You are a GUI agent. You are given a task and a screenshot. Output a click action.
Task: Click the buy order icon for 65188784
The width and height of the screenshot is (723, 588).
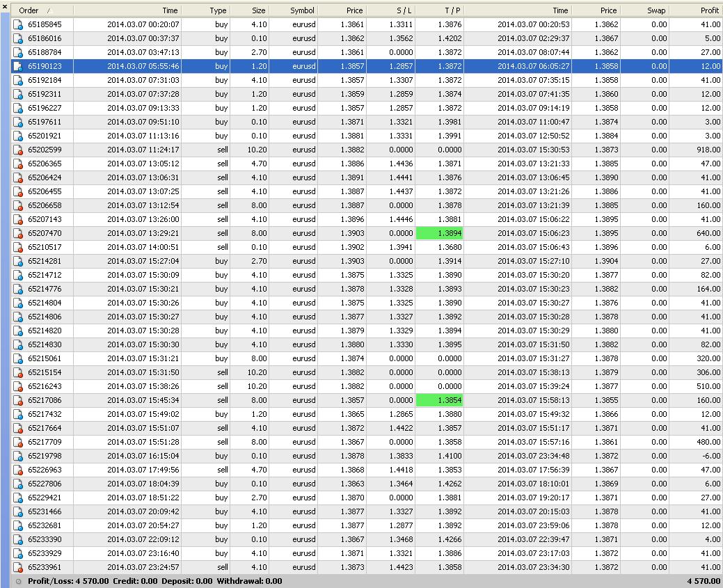(18, 52)
